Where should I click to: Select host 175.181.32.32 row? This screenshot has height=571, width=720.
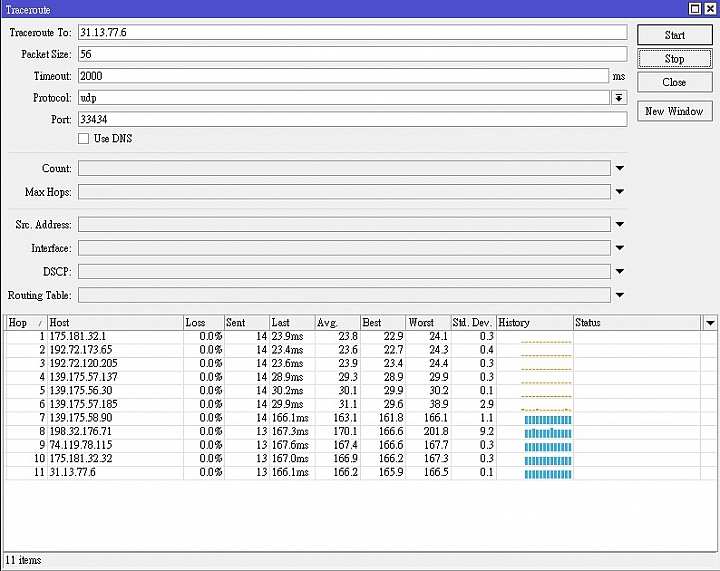click(x=360, y=459)
